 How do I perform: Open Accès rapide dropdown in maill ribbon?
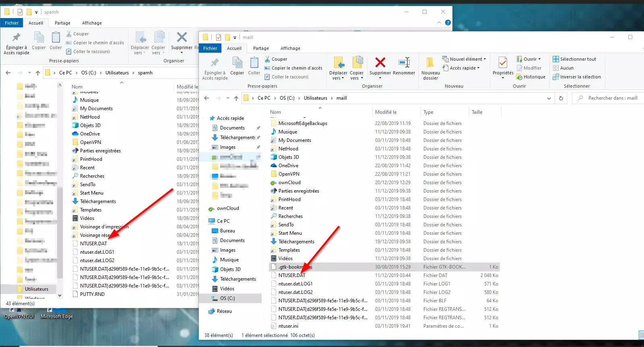tap(461, 68)
